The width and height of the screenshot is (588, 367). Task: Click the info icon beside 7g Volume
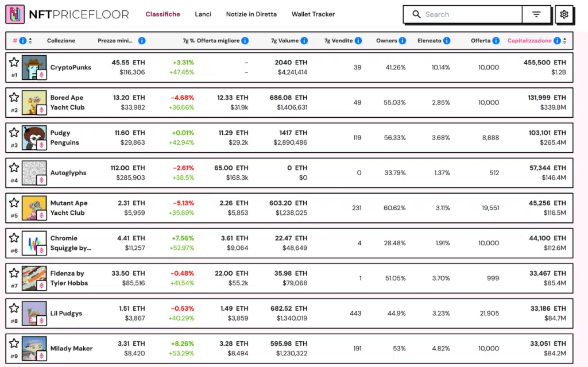click(304, 41)
